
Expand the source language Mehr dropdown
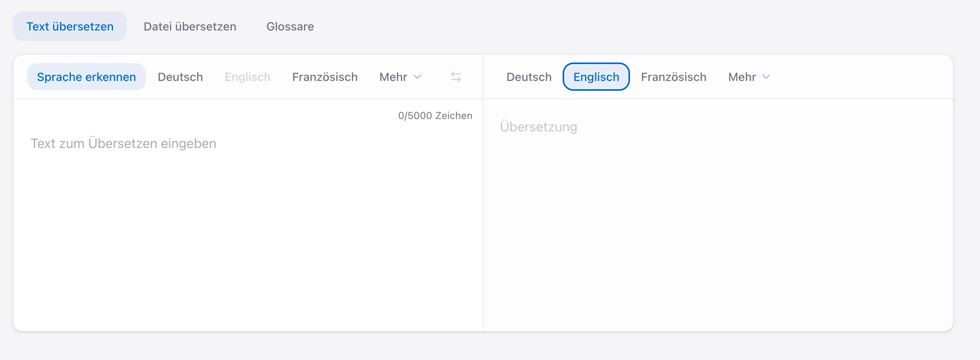pos(400,76)
